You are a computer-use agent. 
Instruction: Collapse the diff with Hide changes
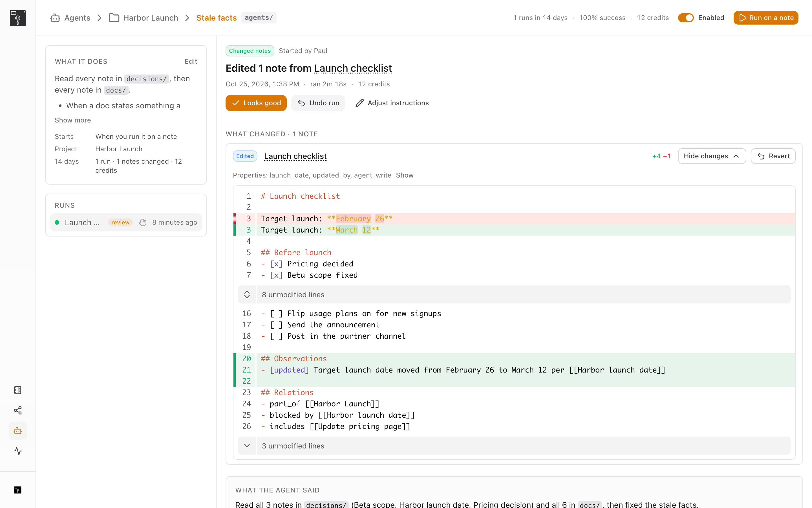712,156
